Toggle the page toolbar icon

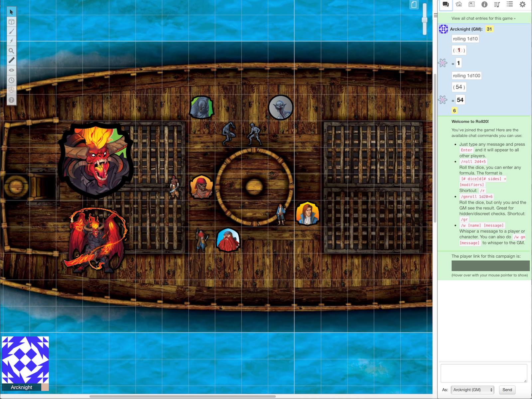414,5
